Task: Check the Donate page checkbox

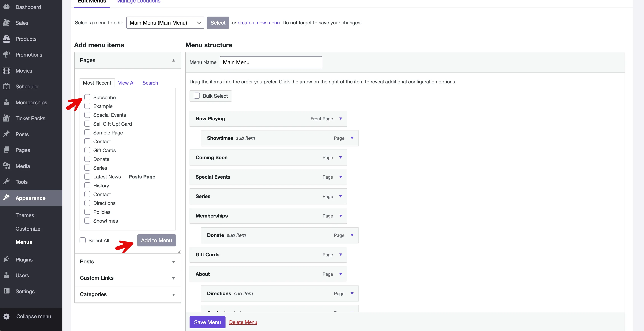Action: (87, 159)
